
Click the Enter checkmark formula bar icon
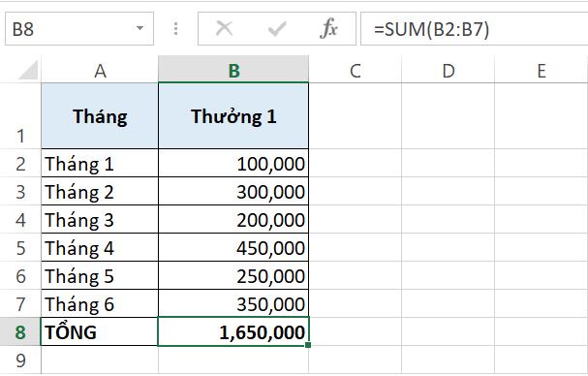point(277,29)
